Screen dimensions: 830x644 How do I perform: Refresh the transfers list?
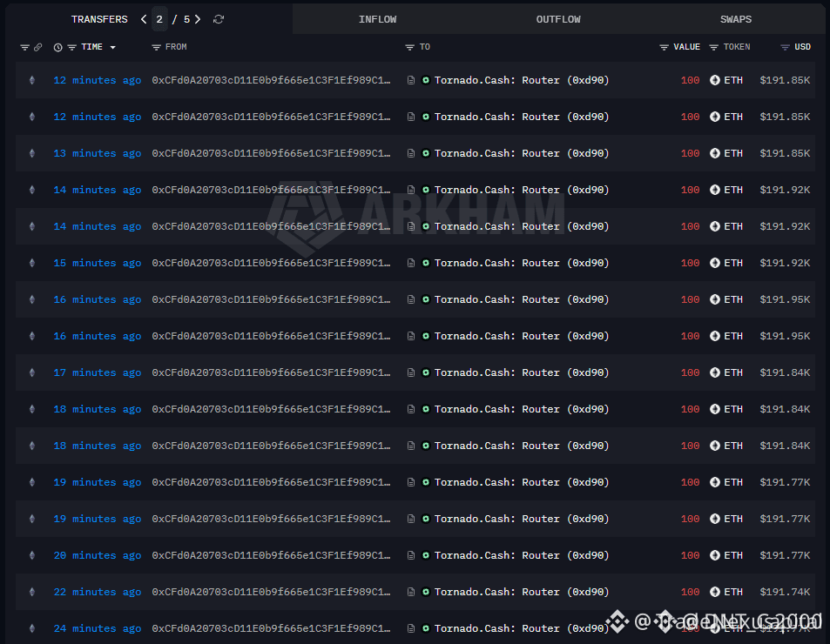(x=219, y=19)
